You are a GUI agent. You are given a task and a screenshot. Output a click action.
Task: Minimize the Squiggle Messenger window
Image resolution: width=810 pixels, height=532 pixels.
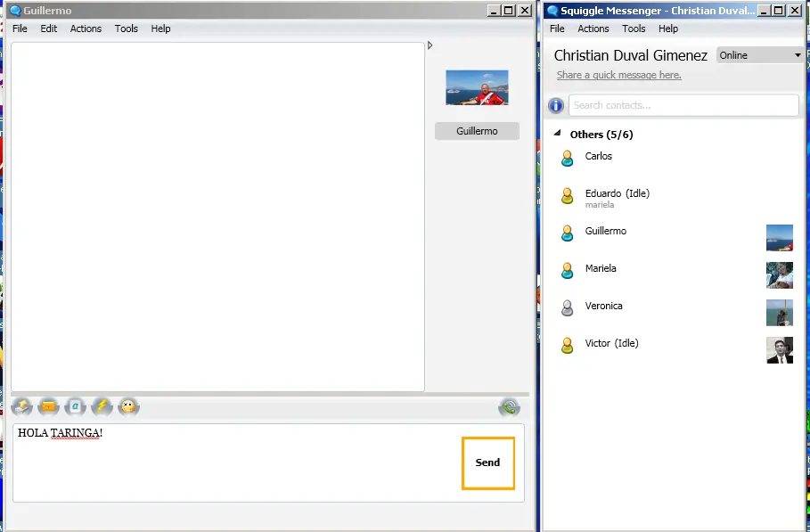(x=764, y=11)
